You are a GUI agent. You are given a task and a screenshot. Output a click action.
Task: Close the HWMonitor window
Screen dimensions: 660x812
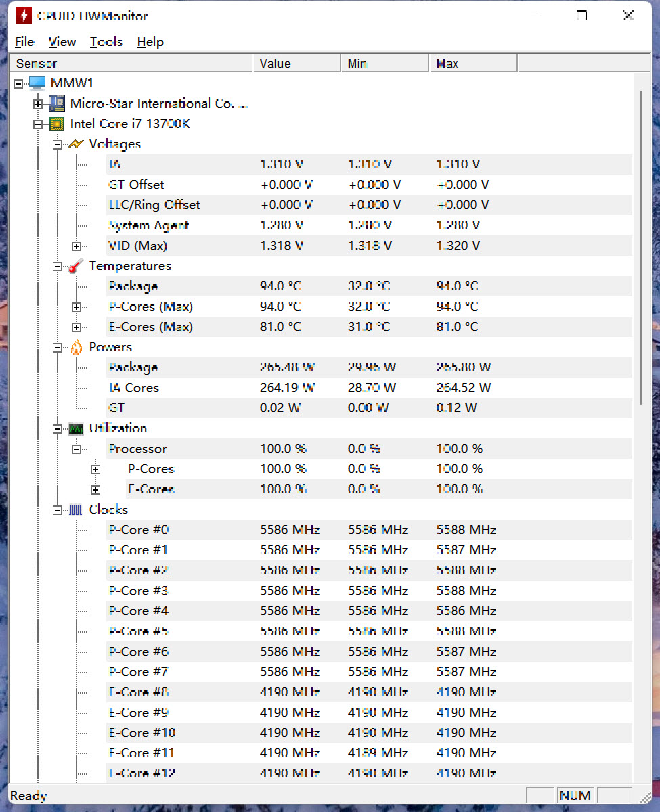tap(628, 16)
